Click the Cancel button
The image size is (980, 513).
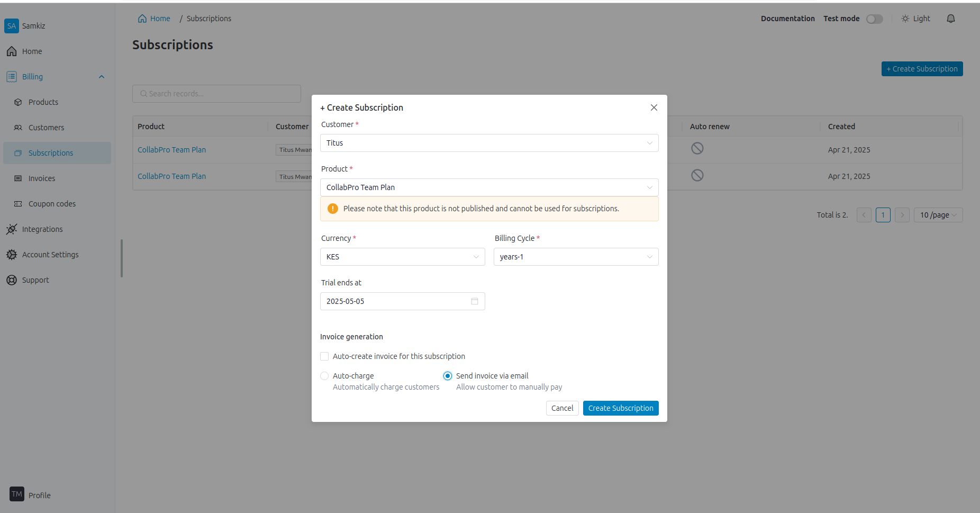(x=562, y=408)
